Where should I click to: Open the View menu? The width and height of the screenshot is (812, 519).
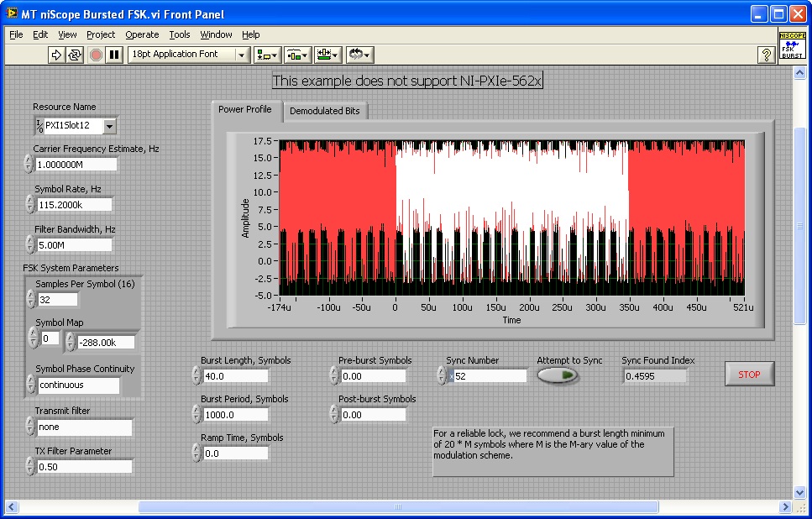67,34
